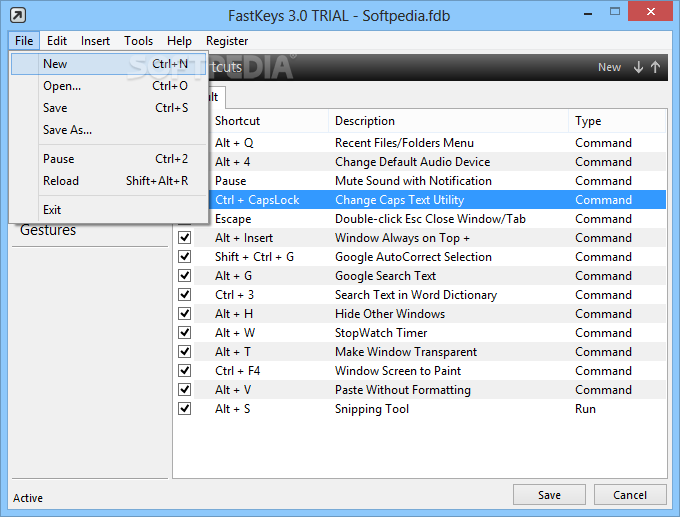Select the Snipping Tool row
Screen dimensions: 680x517
[420, 409]
